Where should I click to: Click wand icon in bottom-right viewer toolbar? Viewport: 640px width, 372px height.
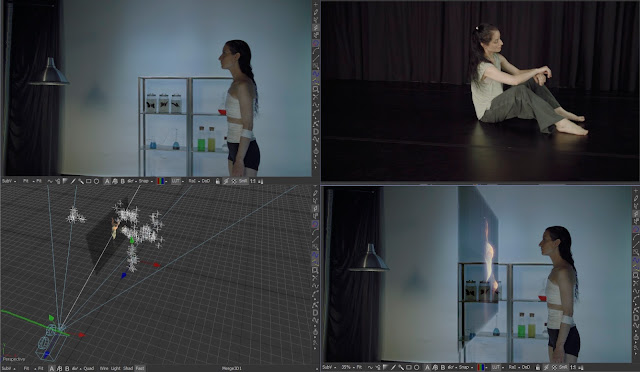coord(401,368)
